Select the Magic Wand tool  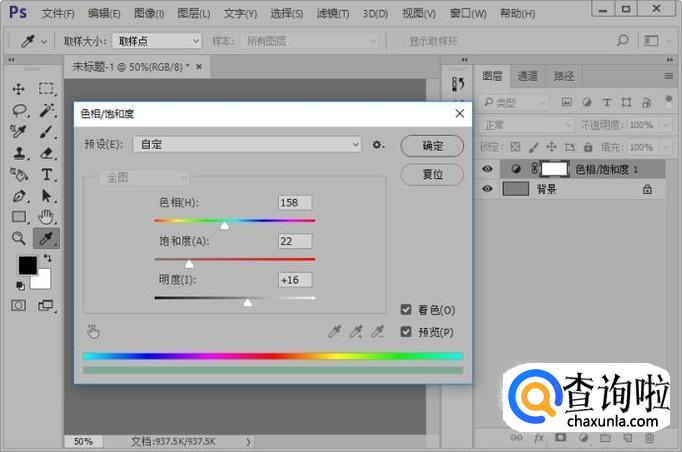(47, 110)
